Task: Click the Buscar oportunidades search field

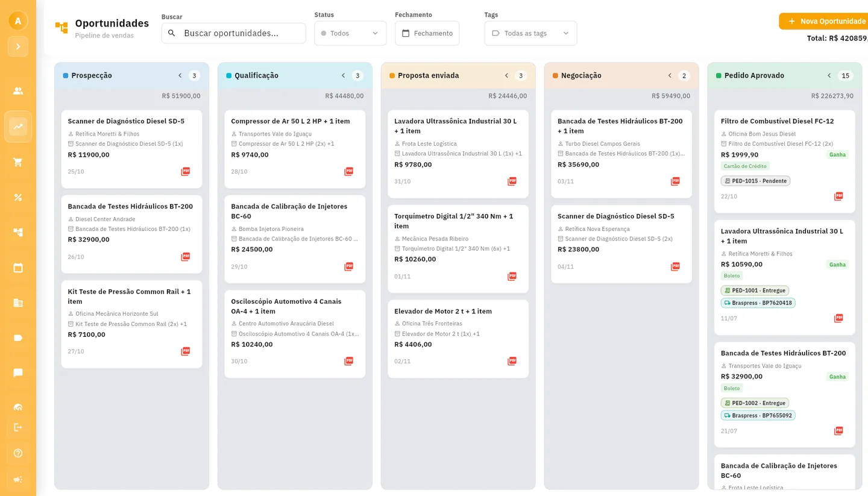Action: click(234, 33)
